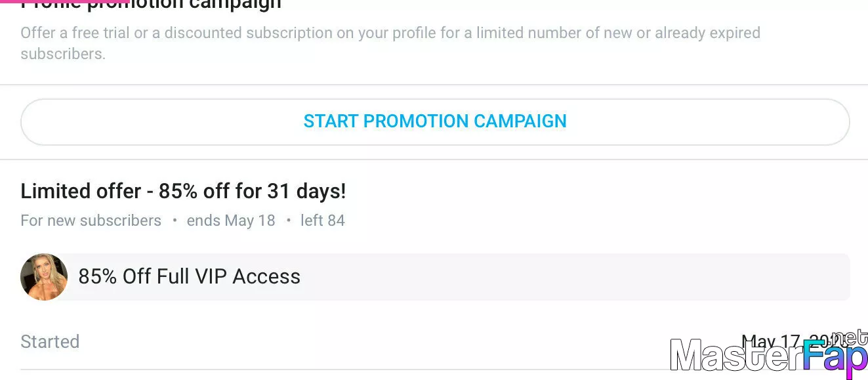The height and width of the screenshot is (380, 868).
Task: Select the Started row label
Action: click(x=50, y=341)
